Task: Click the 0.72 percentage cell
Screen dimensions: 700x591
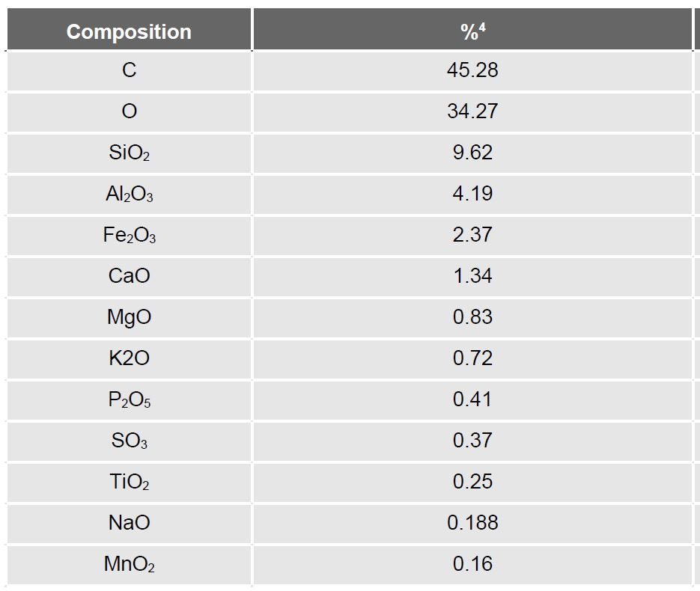Action: tap(472, 358)
